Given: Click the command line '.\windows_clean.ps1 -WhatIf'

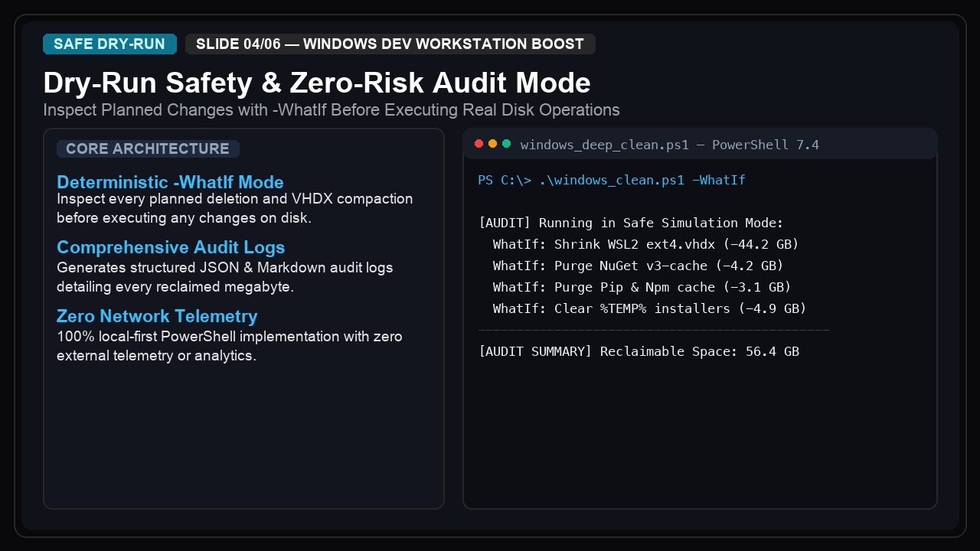Looking at the screenshot, I should click(612, 180).
